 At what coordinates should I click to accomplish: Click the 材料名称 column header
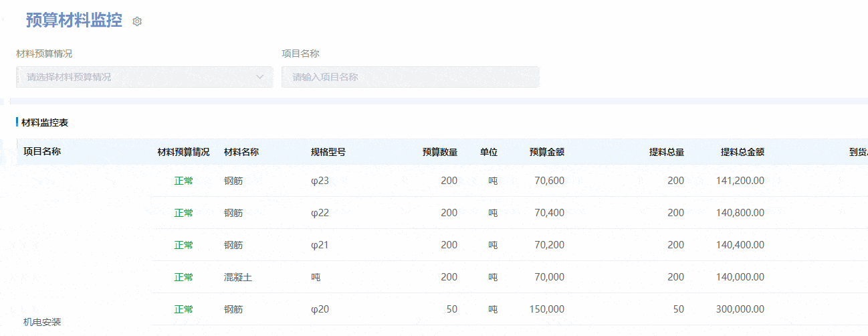pos(241,152)
